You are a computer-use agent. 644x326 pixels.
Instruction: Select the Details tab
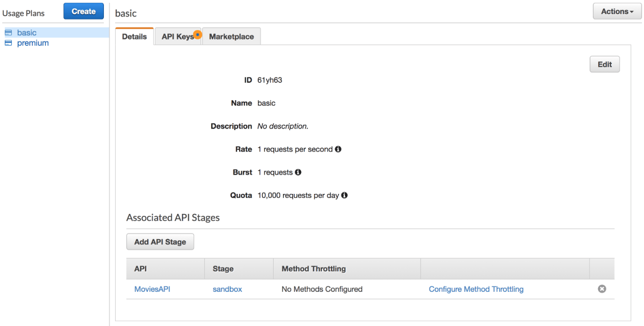134,37
